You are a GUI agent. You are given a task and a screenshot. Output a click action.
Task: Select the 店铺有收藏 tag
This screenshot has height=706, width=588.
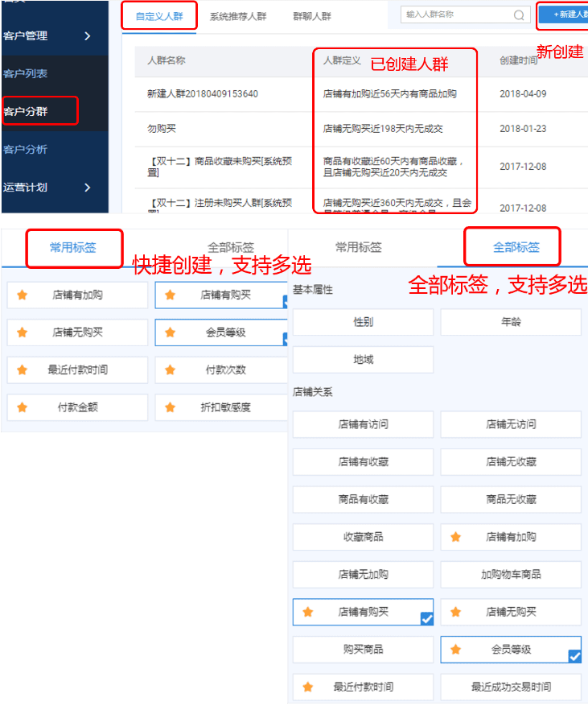(x=363, y=462)
